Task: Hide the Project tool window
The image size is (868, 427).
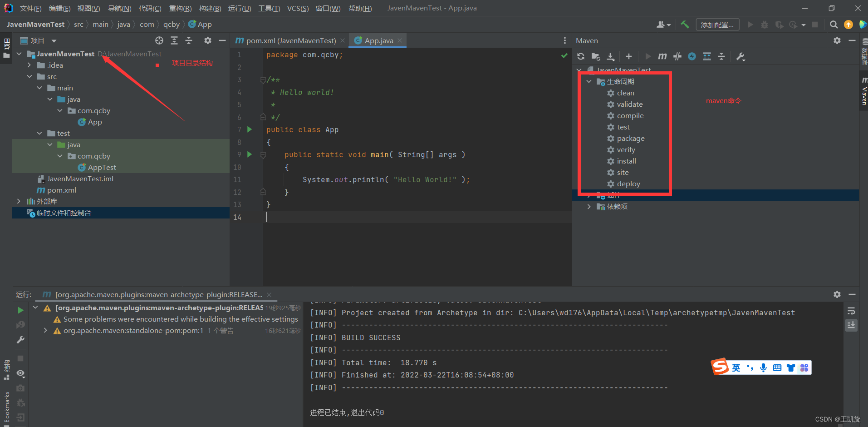Action: pos(222,40)
